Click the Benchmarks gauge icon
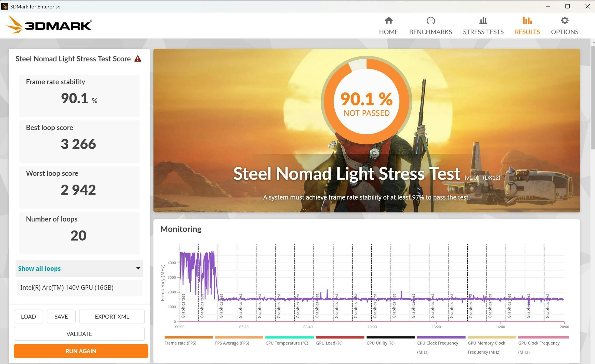This screenshot has height=364, width=595. [430, 20]
